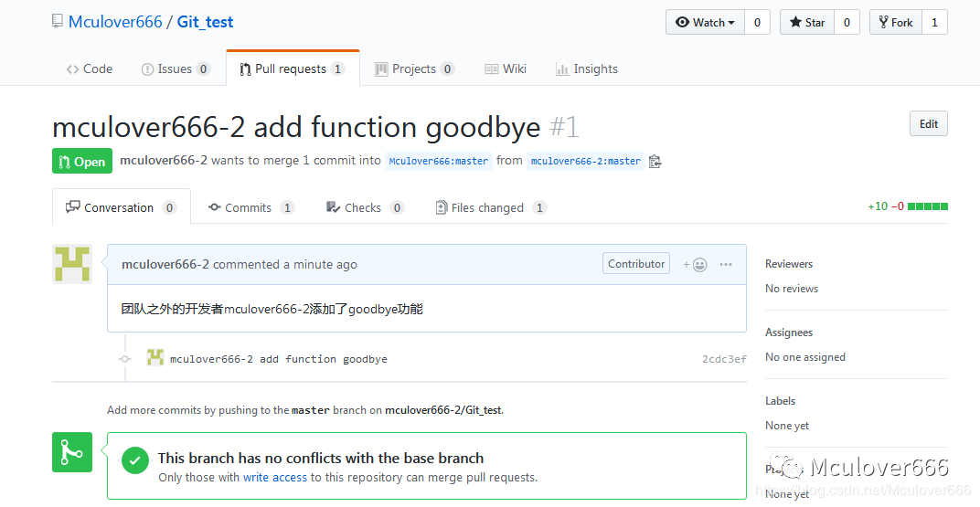
Task: Click the repository book icon
Action: tap(59, 21)
